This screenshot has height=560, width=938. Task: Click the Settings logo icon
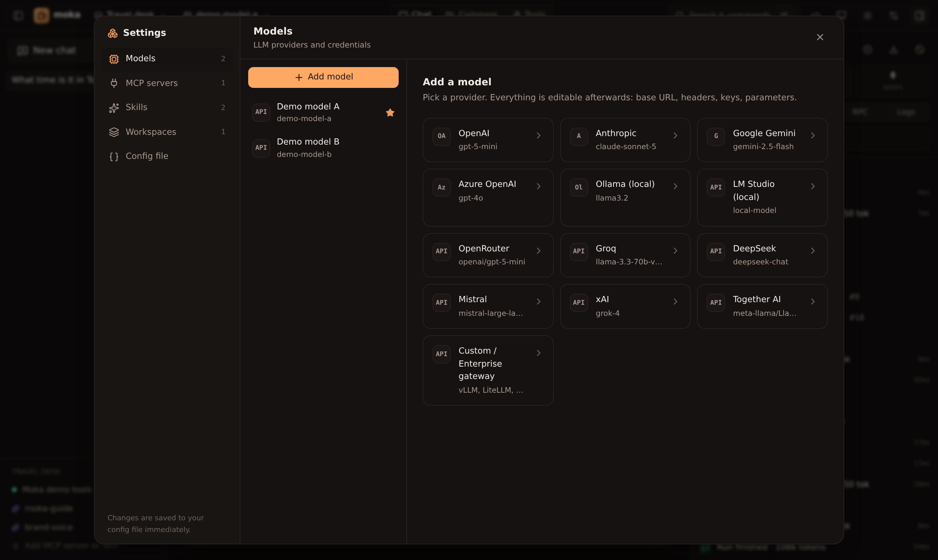point(112,33)
